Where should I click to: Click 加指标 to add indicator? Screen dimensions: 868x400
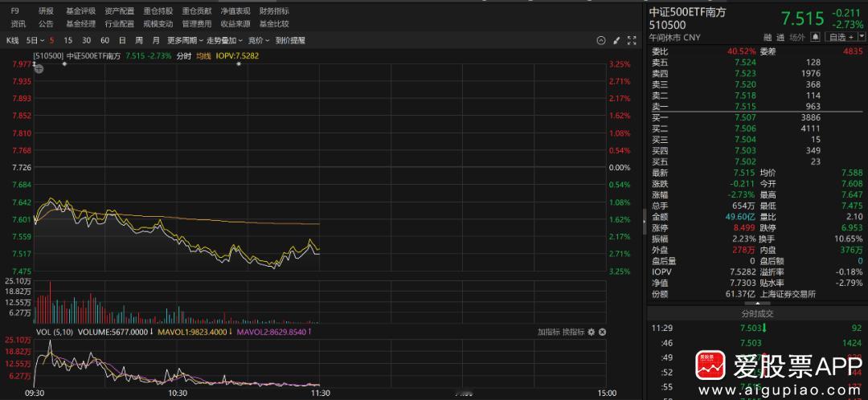point(548,332)
